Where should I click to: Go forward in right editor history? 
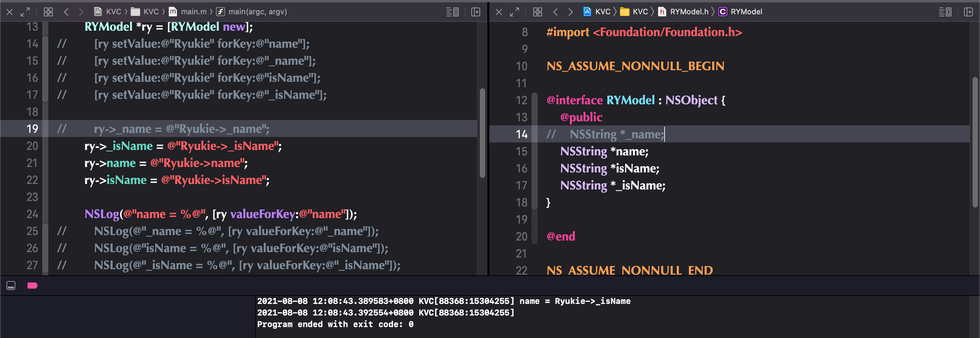click(x=570, y=12)
